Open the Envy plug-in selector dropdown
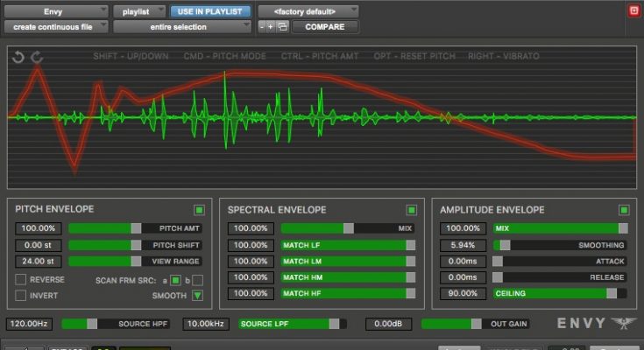Viewport: 644px width, 350px height. point(55,11)
